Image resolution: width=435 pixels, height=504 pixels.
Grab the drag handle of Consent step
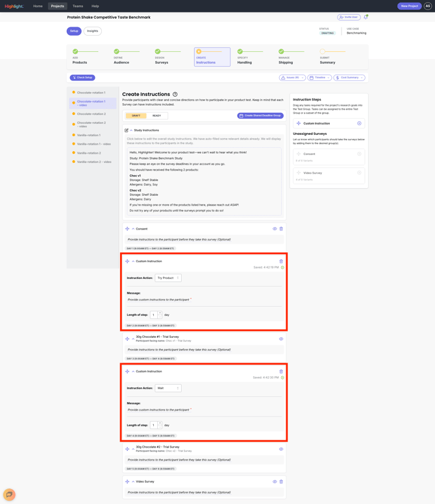(127, 229)
